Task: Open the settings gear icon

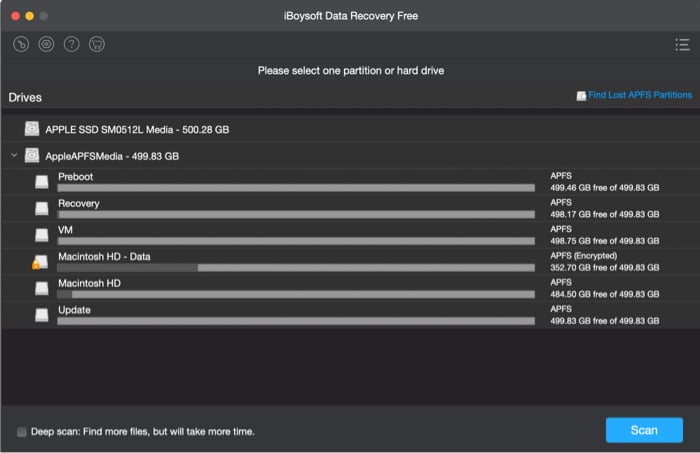Action: 46,44
